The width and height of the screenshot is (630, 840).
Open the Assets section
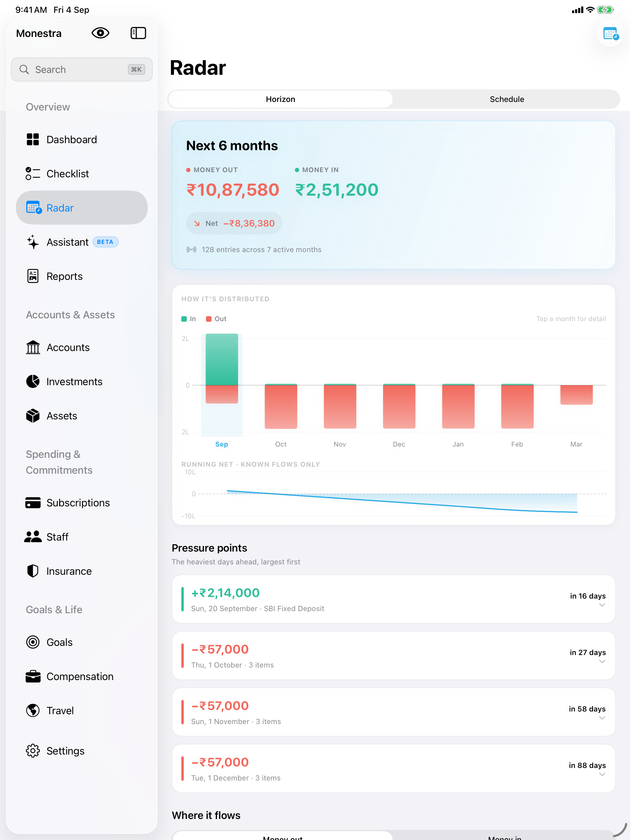81,416
